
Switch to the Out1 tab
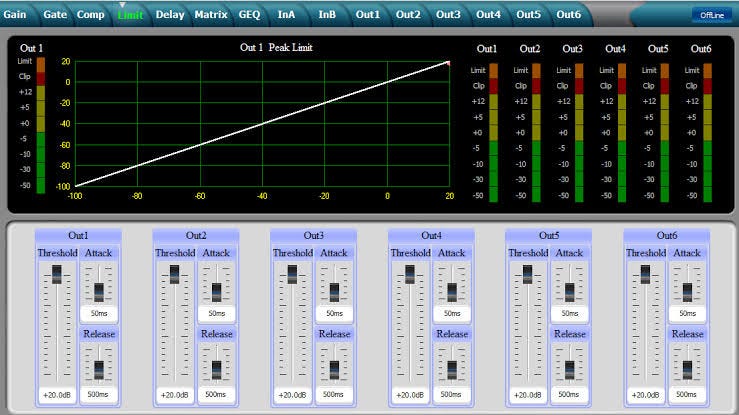pos(368,15)
